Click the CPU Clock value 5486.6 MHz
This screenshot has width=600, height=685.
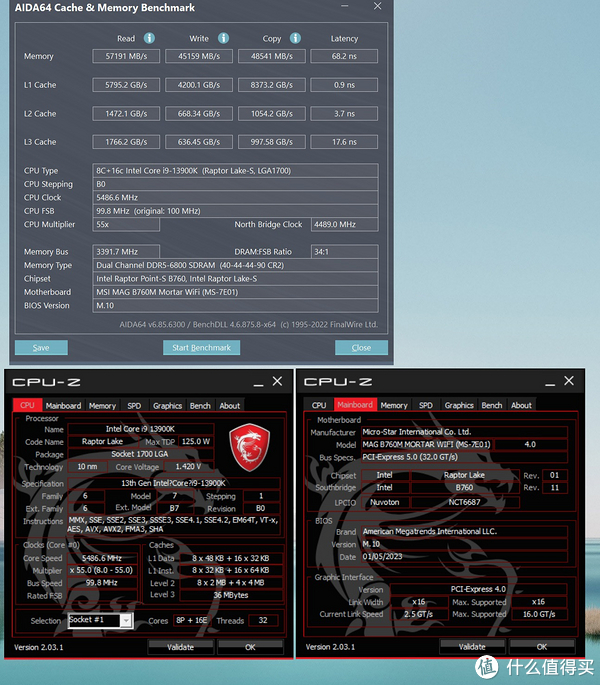coord(235,197)
